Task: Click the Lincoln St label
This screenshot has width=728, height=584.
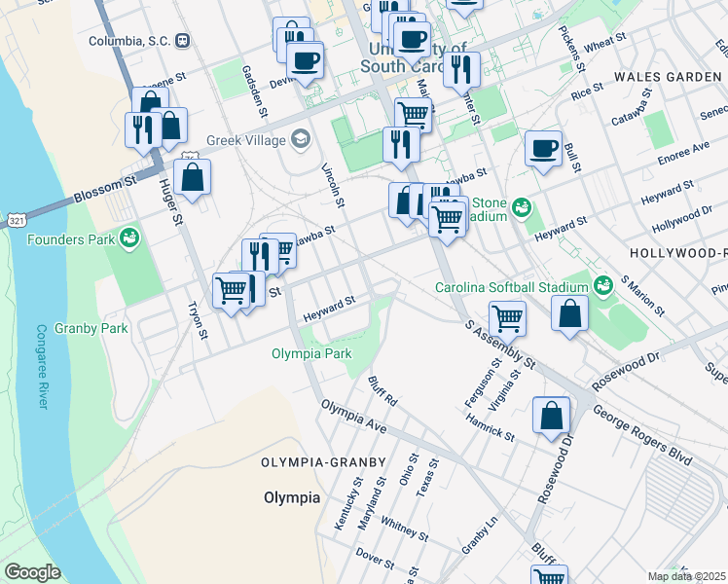Action: pyautogui.click(x=334, y=185)
